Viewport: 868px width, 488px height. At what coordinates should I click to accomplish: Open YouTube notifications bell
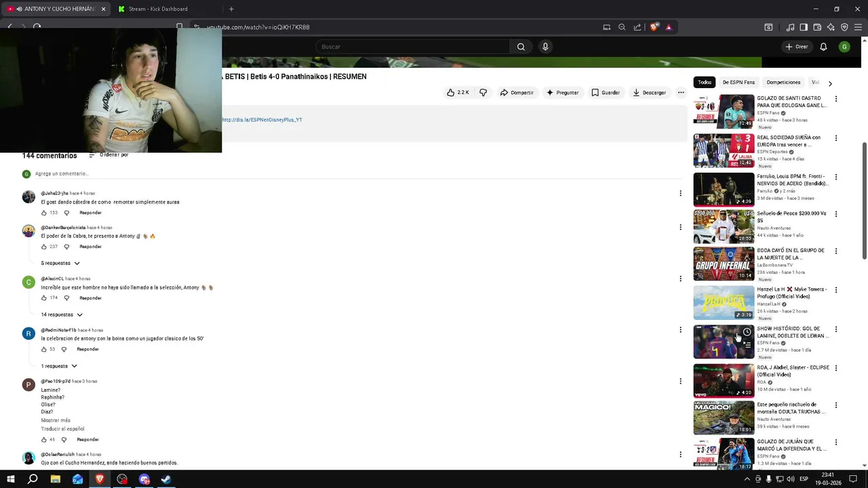[823, 47]
